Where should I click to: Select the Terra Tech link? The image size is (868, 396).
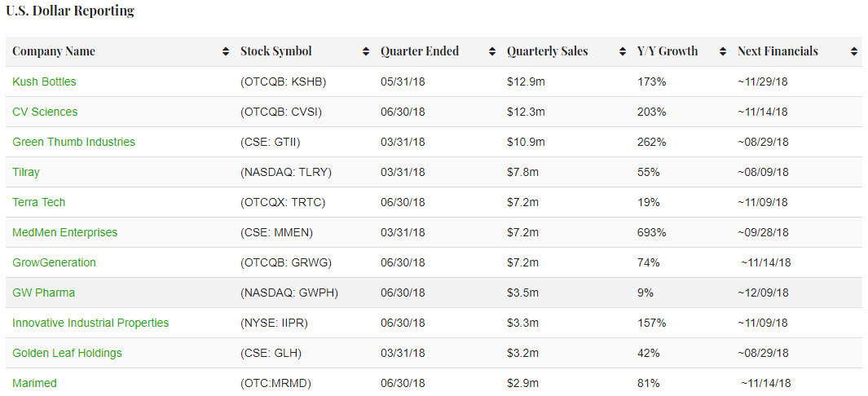click(x=38, y=202)
